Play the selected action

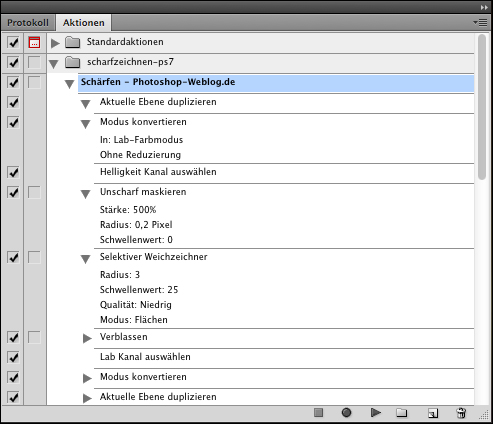point(376,413)
